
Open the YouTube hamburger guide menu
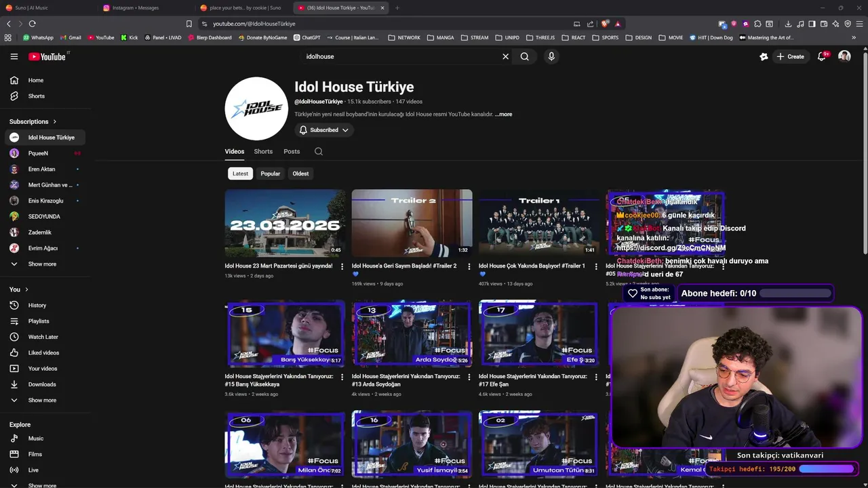[x=14, y=56]
